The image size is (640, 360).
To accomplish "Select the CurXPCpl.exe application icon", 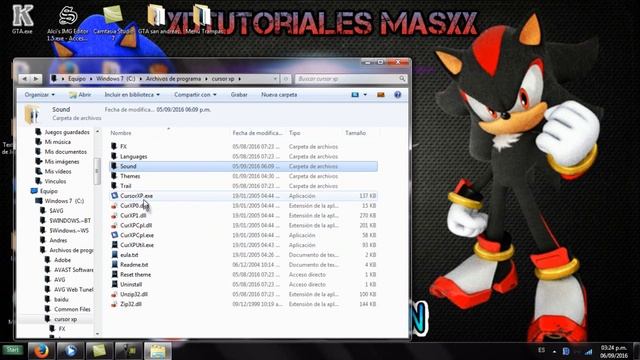I will coord(115,235).
